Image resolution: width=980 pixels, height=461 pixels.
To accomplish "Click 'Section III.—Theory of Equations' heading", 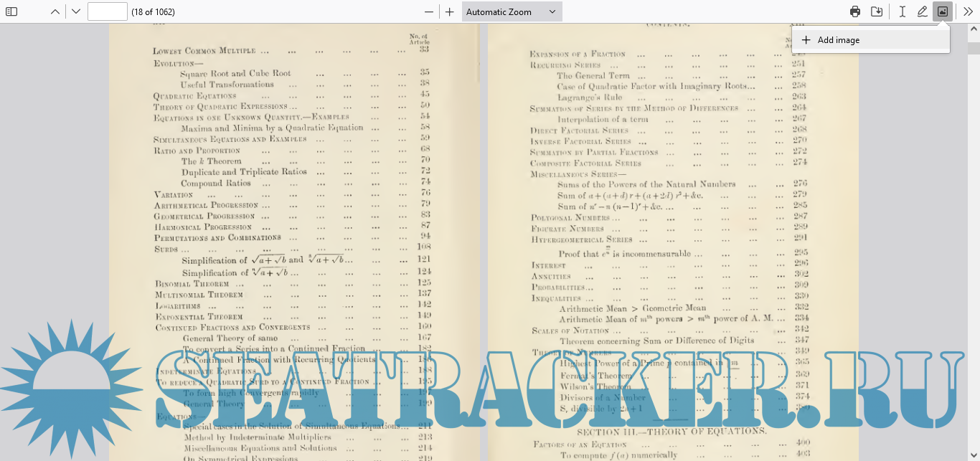I will point(672,431).
